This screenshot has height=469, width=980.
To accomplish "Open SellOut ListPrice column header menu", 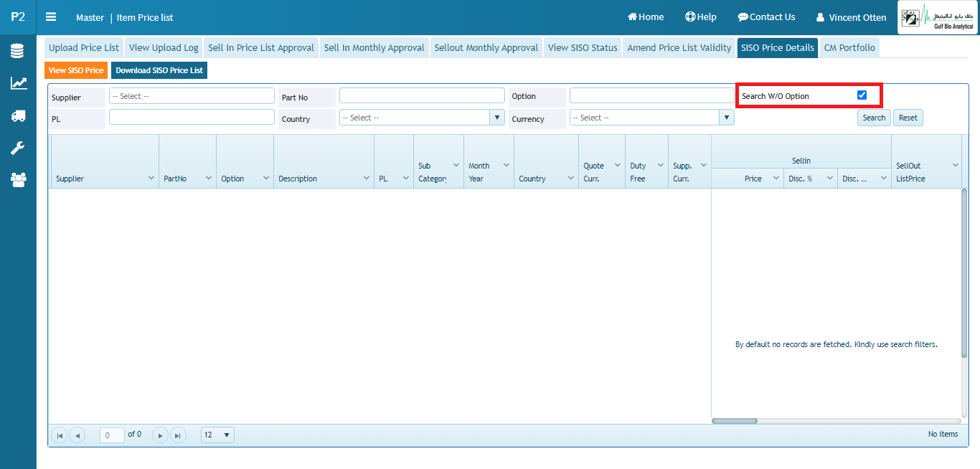I will [955, 165].
